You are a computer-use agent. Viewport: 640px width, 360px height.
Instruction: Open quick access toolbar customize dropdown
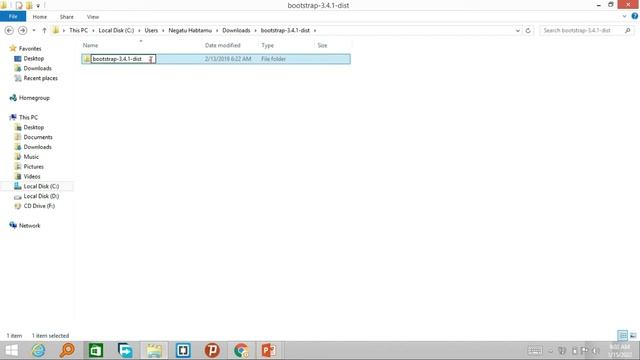(x=38, y=6)
